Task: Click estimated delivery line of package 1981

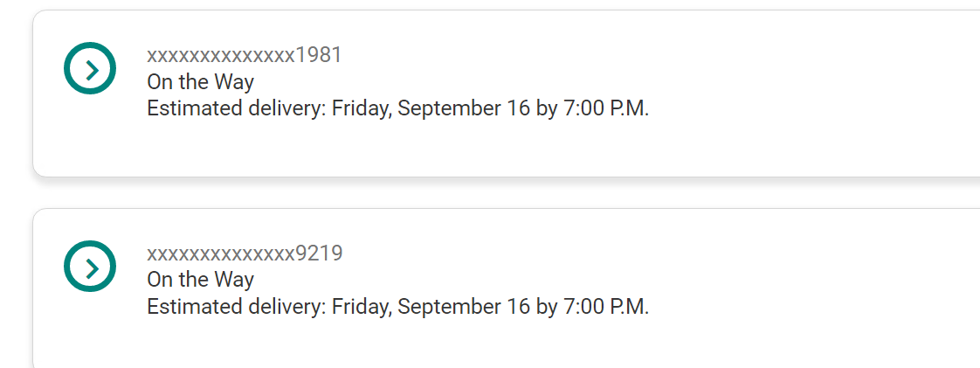Action: point(397,109)
